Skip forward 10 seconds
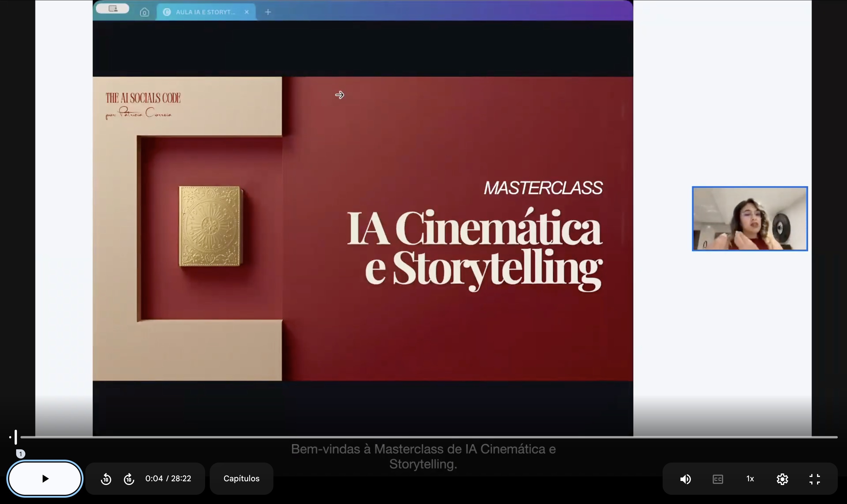847x504 pixels. click(129, 479)
